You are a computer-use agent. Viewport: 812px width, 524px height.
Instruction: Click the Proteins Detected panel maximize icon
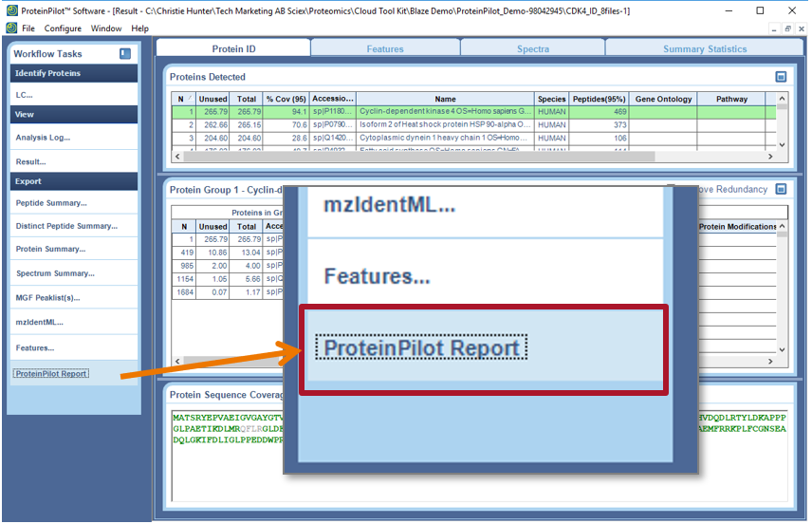781,77
